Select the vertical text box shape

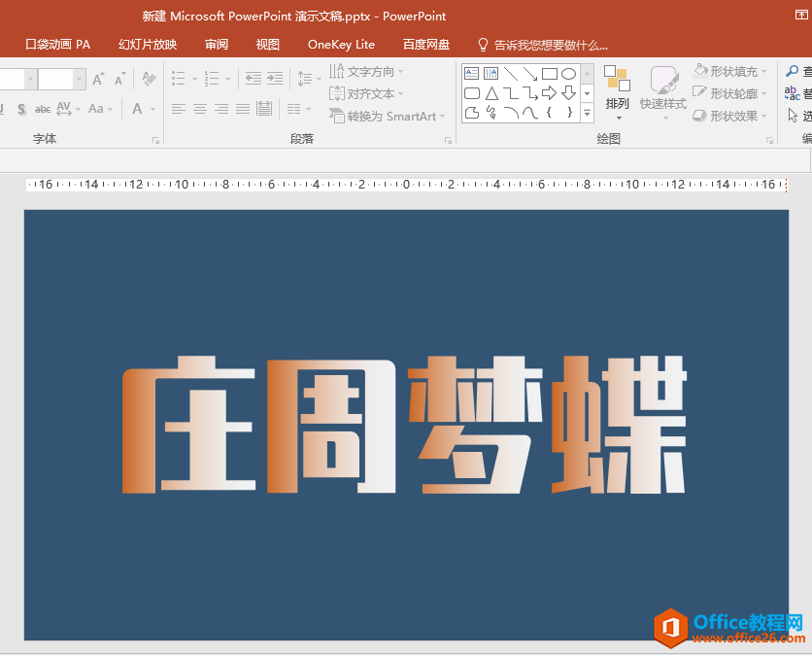(x=491, y=74)
